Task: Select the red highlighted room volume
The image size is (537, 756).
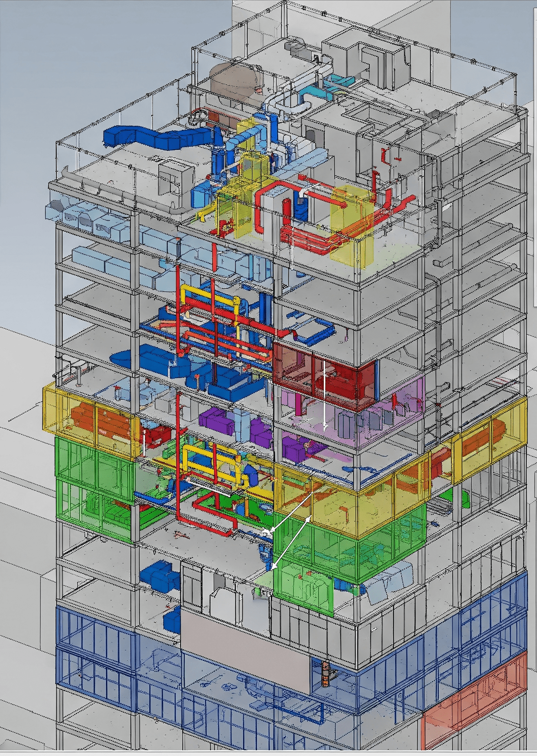Action: (324, 375)
